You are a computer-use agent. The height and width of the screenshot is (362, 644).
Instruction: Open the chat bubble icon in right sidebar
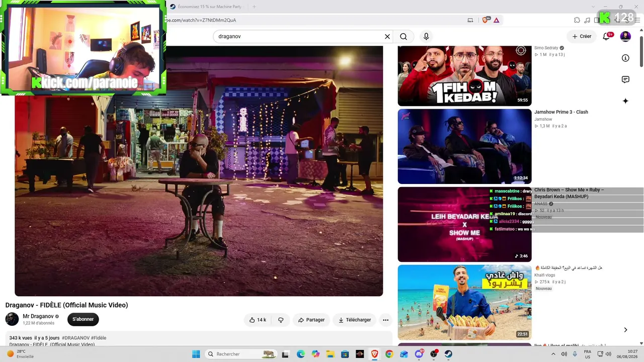coord(625,79)
